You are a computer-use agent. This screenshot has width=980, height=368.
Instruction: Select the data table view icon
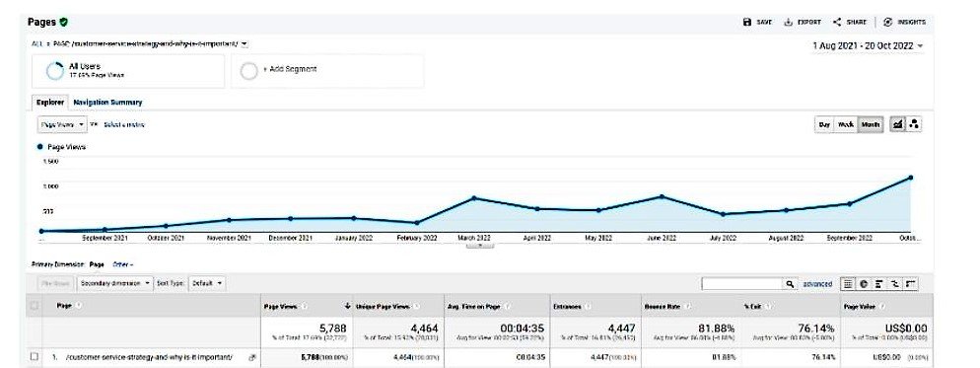(x=848, y=284)
